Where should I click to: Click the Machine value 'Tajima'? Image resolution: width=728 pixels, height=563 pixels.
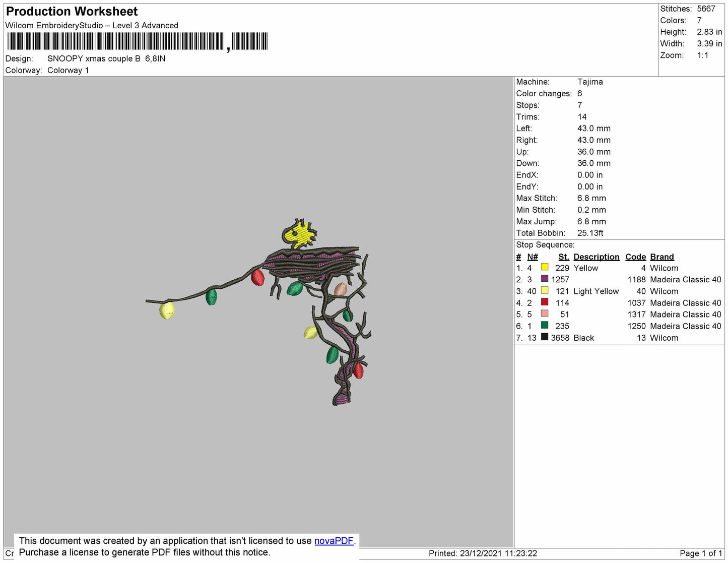pyautogui.click(x=590, y=82)
